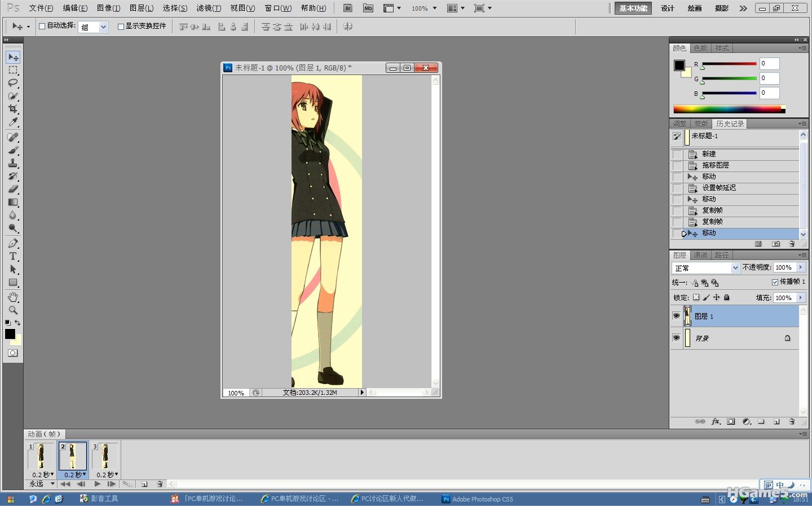Select the Gradient tool
812x506 pixels.
pyautogui.click(x=12, y=202)
